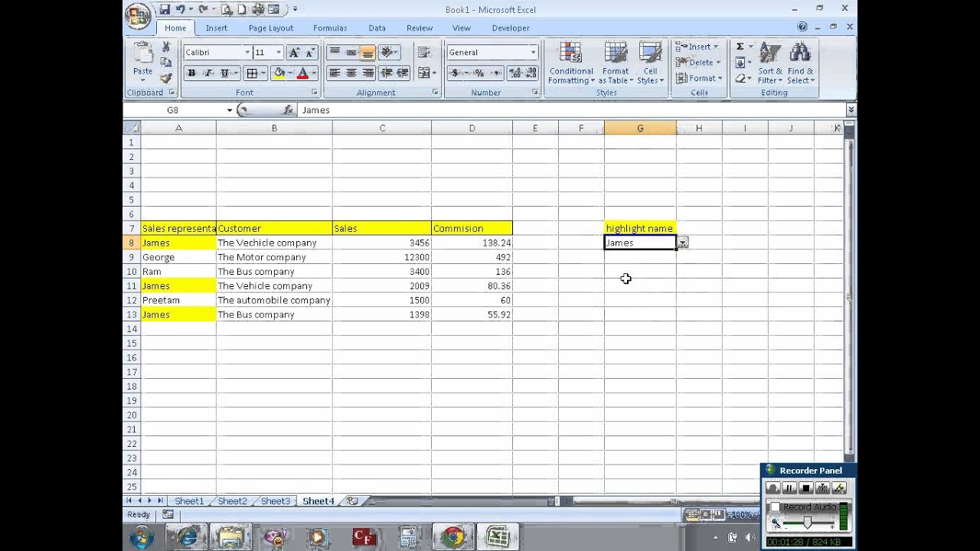This screenshot has height=551, width=980.
Task: Activate the Format Painter brush
Action: tap(166, 77)
